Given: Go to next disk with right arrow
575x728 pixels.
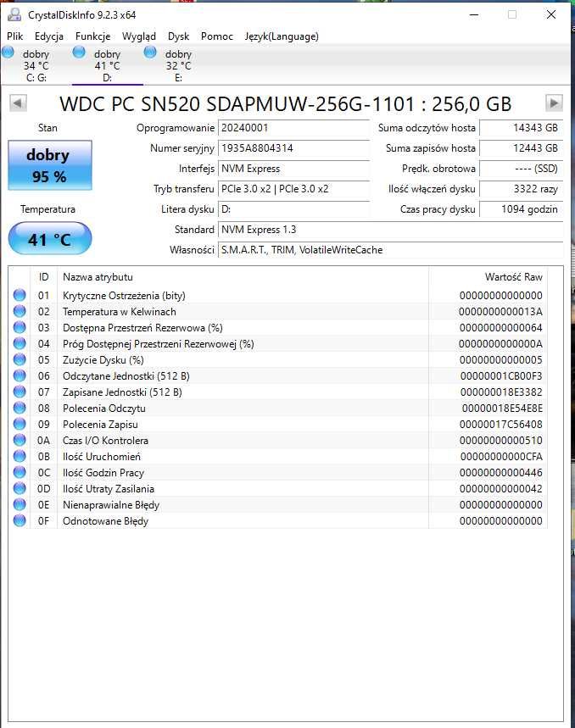Looking at the screenshot, I should (x=554, y=103).
